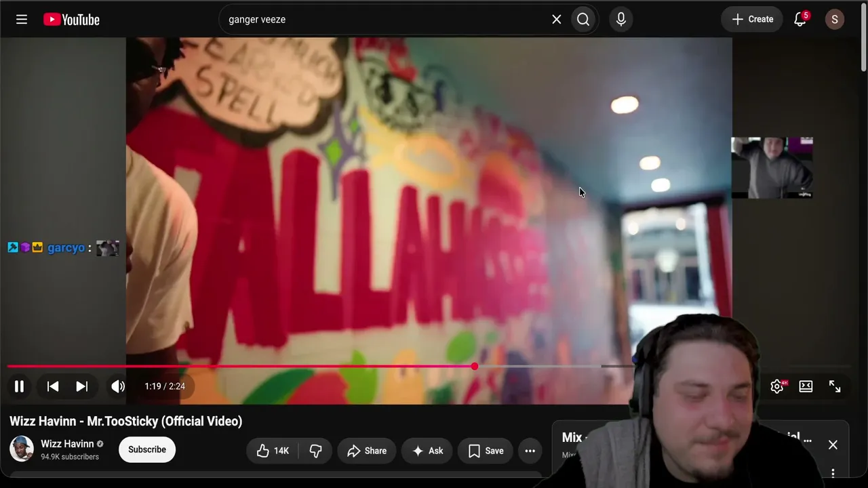This screenshot has width=868, height=488.
Task: Skip to the next video
Action: click(x=81, y=386)
